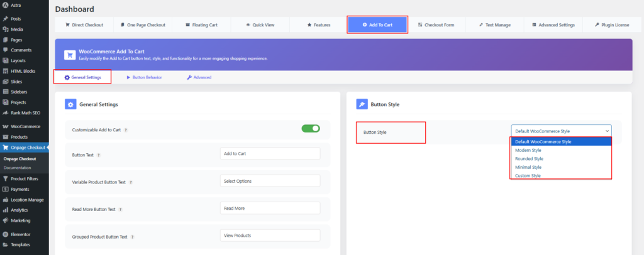Viewport: 644px width, 255px height.
Task: Open the Documentation link in sidebar
Action: coord(18,168)
